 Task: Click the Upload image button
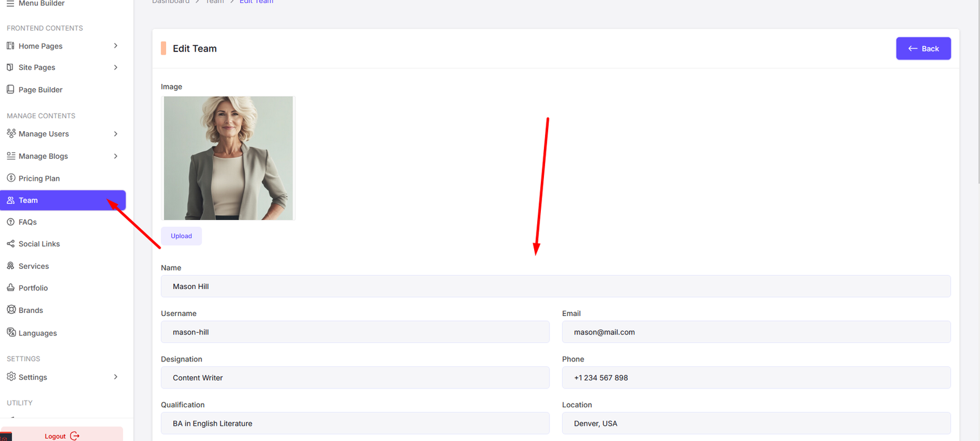pos(181,236)
